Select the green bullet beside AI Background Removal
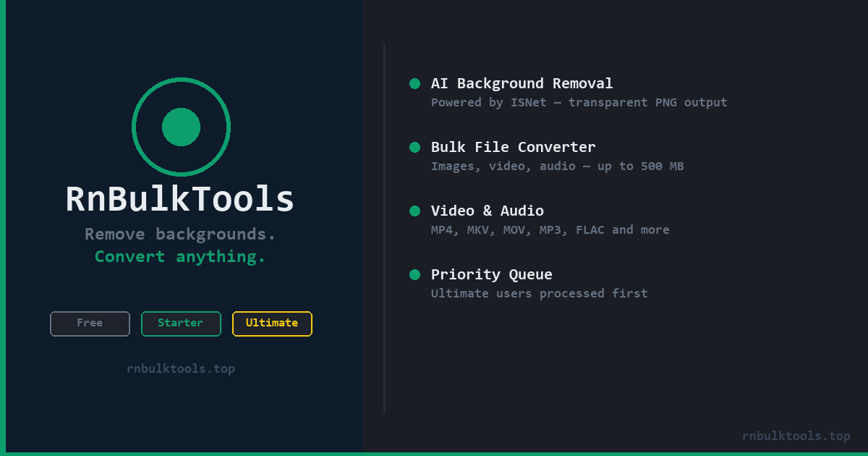Viewport: 868px width, 456px height. [x=414, y=83]
